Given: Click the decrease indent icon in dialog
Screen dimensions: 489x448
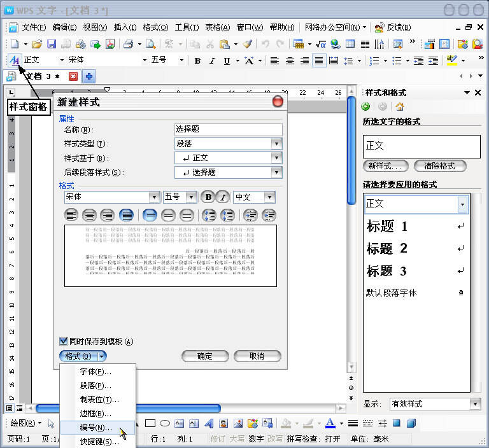Looking at the screenshot, I should tap(251, 215).
